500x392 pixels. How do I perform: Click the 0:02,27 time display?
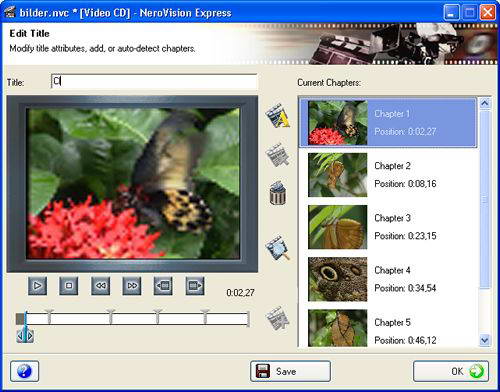click(240, 293)
